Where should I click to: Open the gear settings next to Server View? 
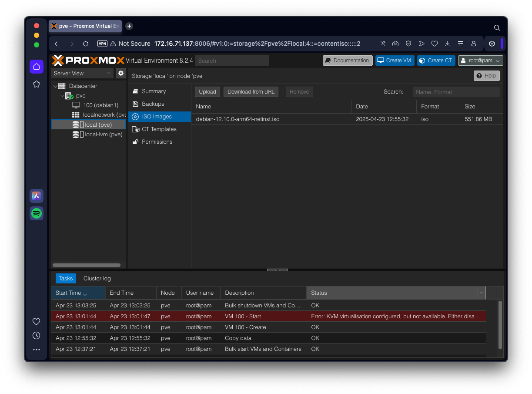[x=121, y=73]
